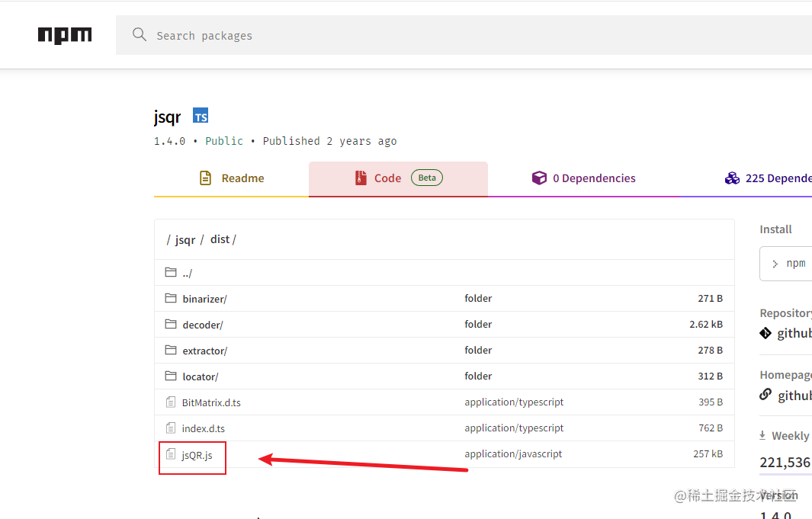Open the decoder/ folder
This screenshot has width=812, height=519.
[203, 325]
